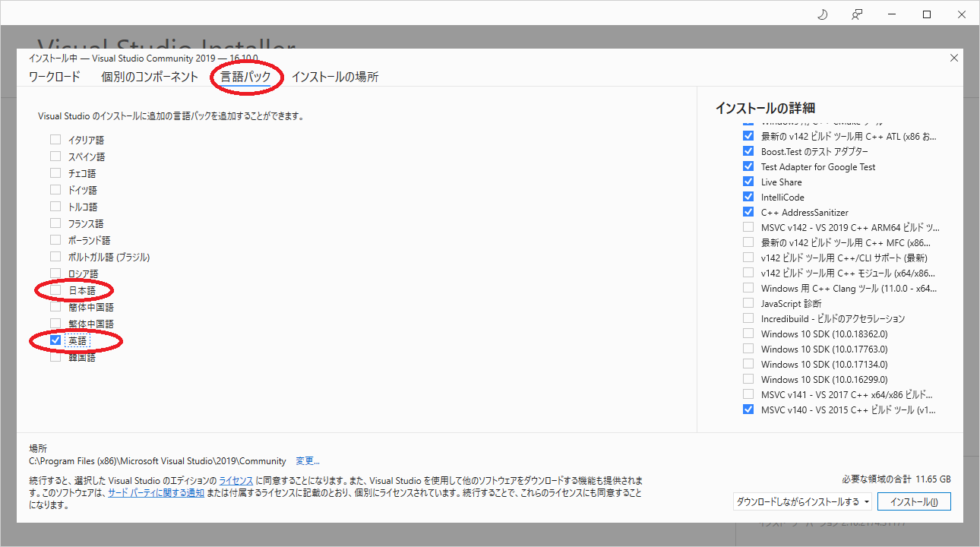
Task: Enable the 韓国語 language pack
Action: (55, 356)
